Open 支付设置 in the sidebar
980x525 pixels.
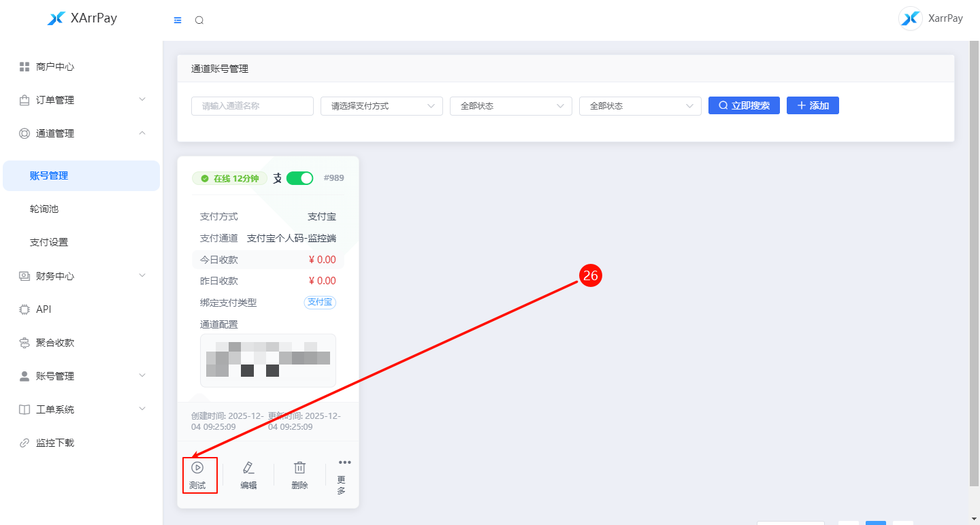49,242
